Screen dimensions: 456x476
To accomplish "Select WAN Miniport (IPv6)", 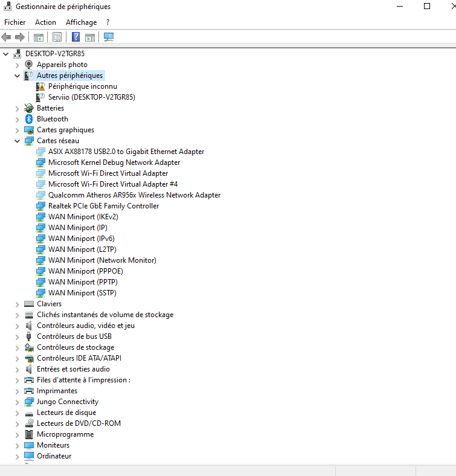I will pyautogui.click(x=82, y=239).
